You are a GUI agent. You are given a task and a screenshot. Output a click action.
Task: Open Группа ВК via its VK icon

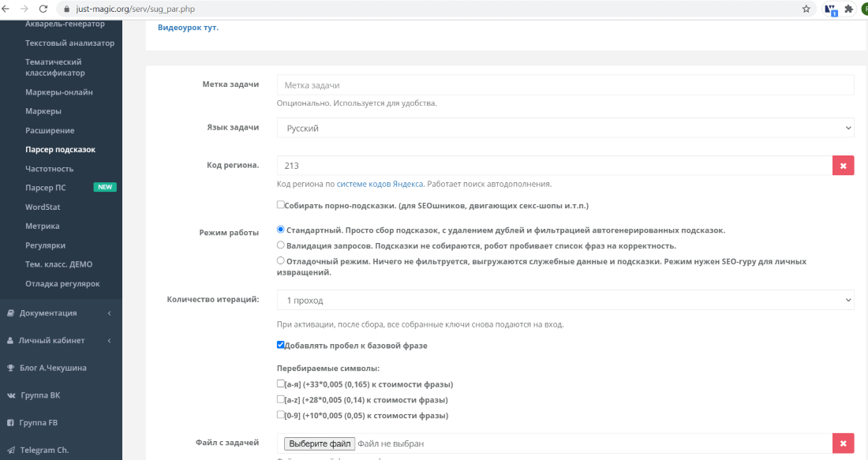(11, 395)
